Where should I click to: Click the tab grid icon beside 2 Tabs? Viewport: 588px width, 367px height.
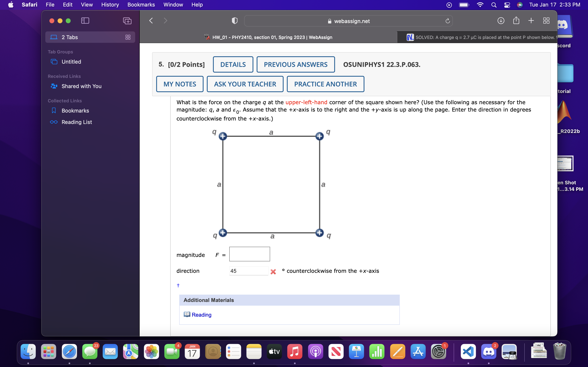pos(128,37)
